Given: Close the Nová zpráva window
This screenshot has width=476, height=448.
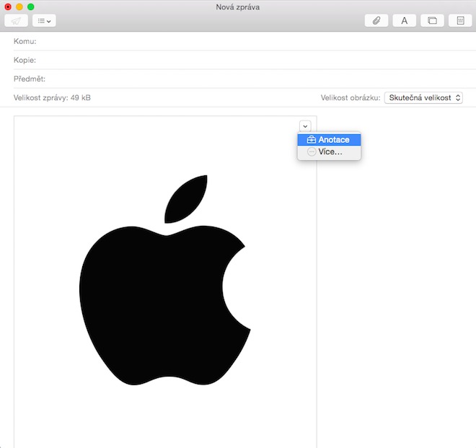Looking at the screenshot, I should (x=8, y=6).
